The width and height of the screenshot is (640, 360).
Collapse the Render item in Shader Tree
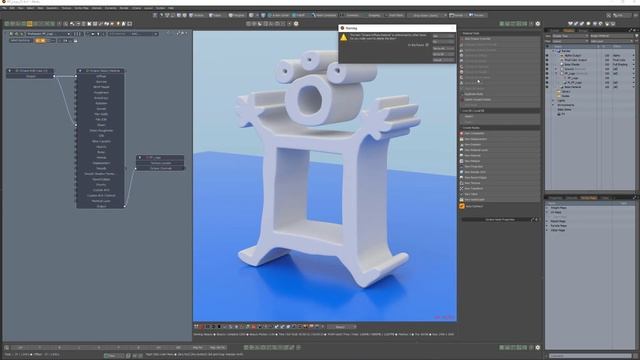[554, 51]
